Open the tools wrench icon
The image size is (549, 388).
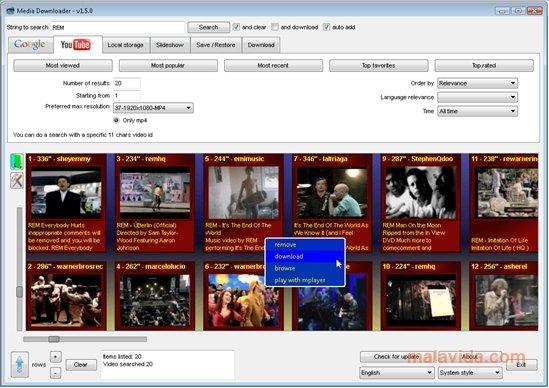[x=16, y=180]
